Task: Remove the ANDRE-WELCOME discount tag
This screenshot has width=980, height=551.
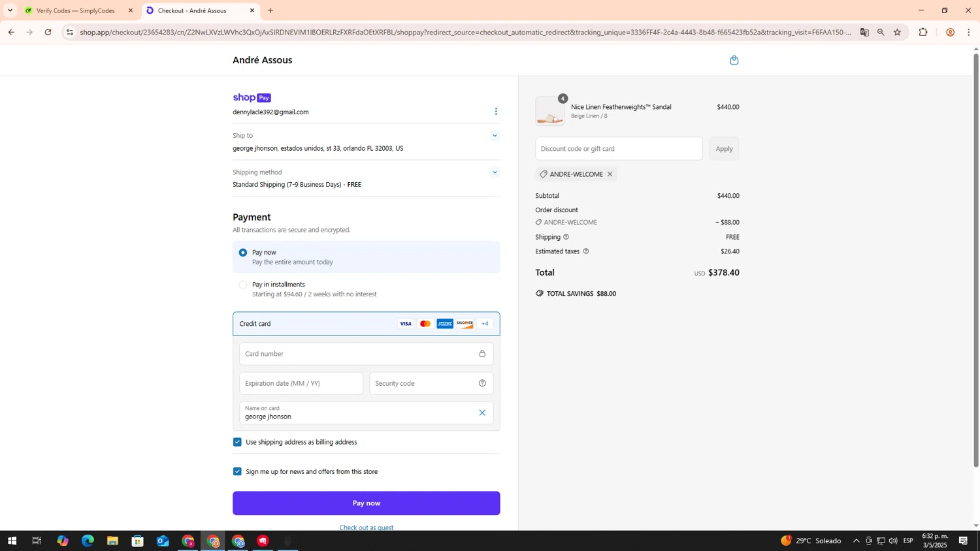Action: 610,174
